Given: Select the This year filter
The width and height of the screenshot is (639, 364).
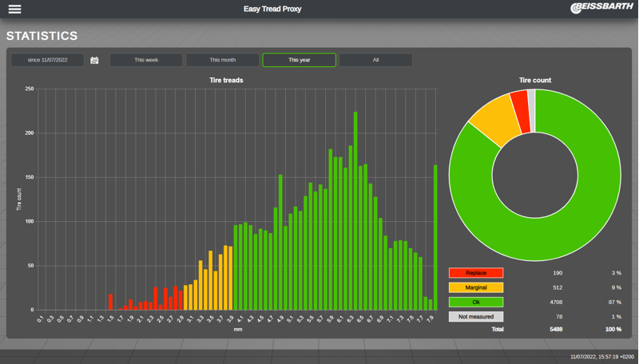Looking at the screenshot, I should pos(300,60).
